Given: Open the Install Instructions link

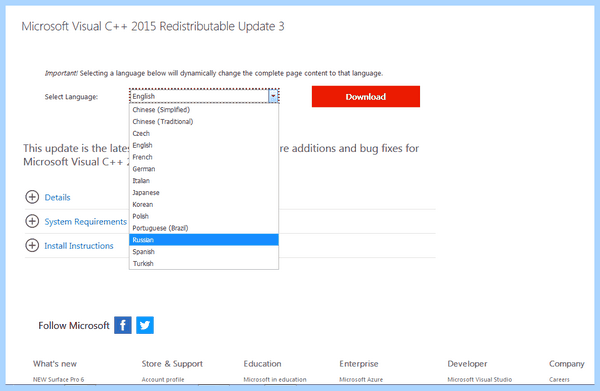Looking at the screenshot, I should (79, 246).
